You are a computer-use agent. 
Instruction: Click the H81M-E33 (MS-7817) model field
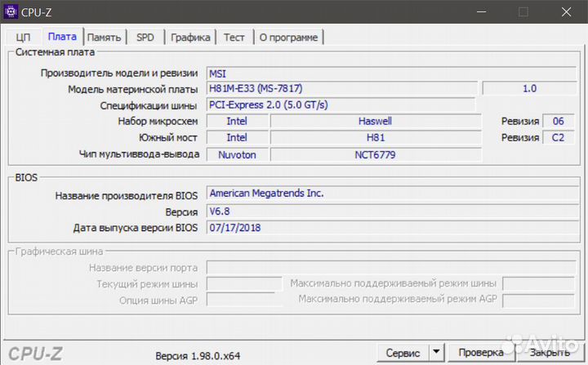(x=342, y=88)
